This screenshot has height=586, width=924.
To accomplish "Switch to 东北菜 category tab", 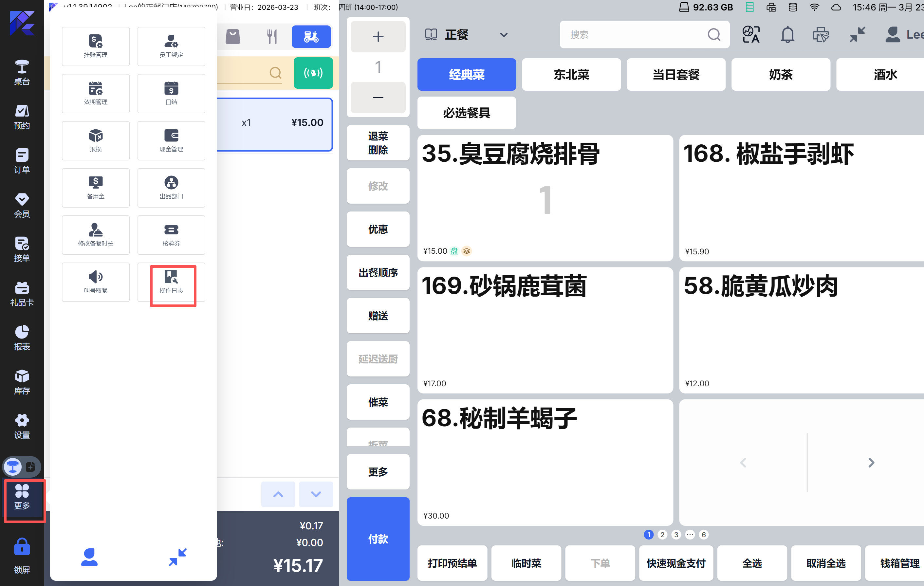I will [x=571, y=74].
